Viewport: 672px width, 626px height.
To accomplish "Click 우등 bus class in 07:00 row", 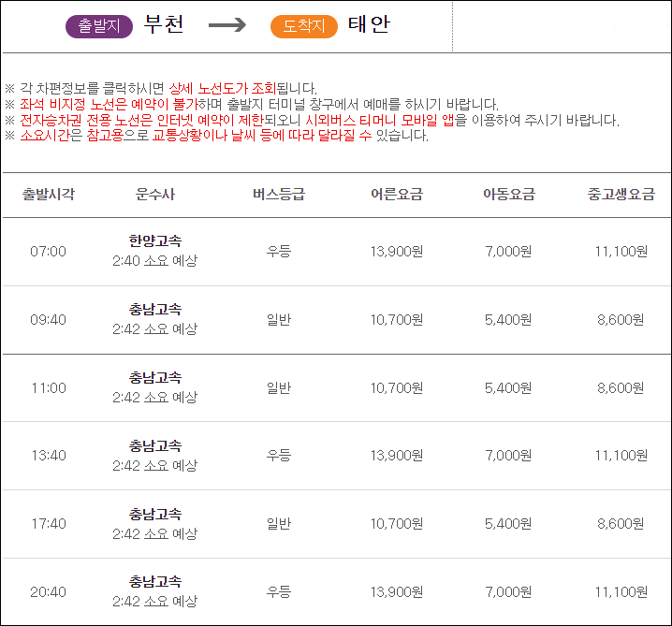I will (279, 251).
